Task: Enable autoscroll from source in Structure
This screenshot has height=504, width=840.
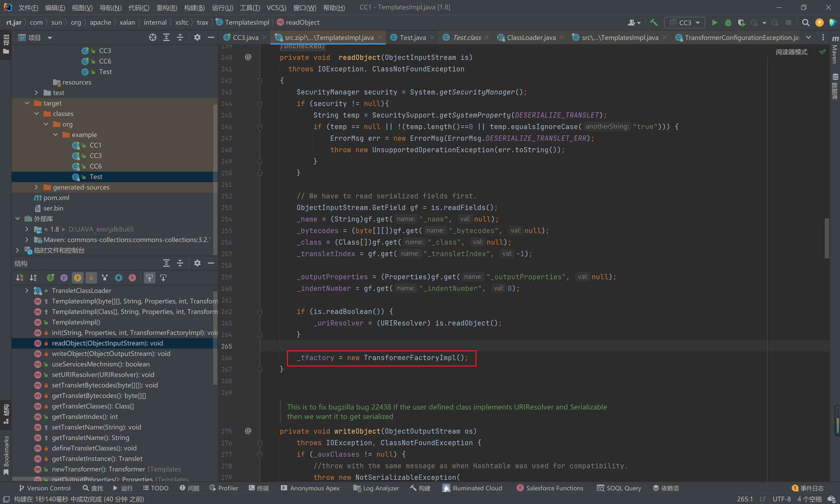Action: [x=163, y=277]
